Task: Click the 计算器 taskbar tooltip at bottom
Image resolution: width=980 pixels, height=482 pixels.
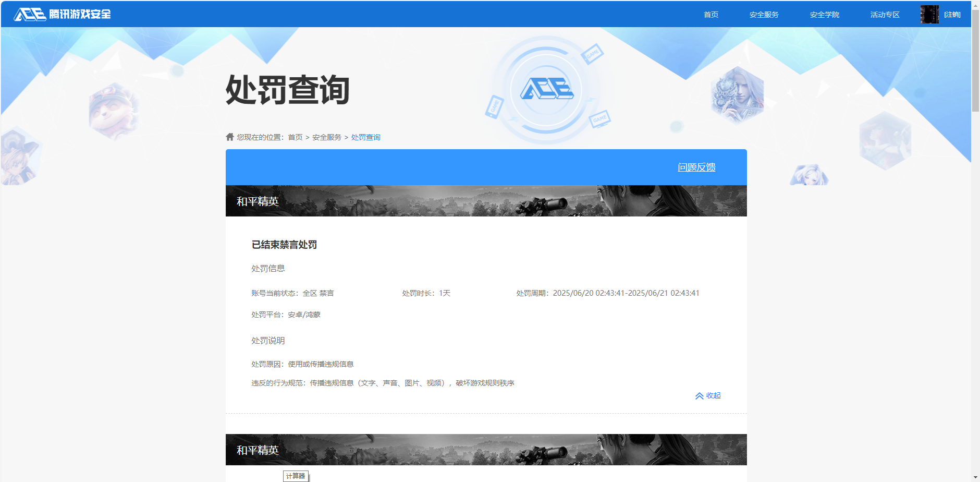Action: (x=295, y=475)
